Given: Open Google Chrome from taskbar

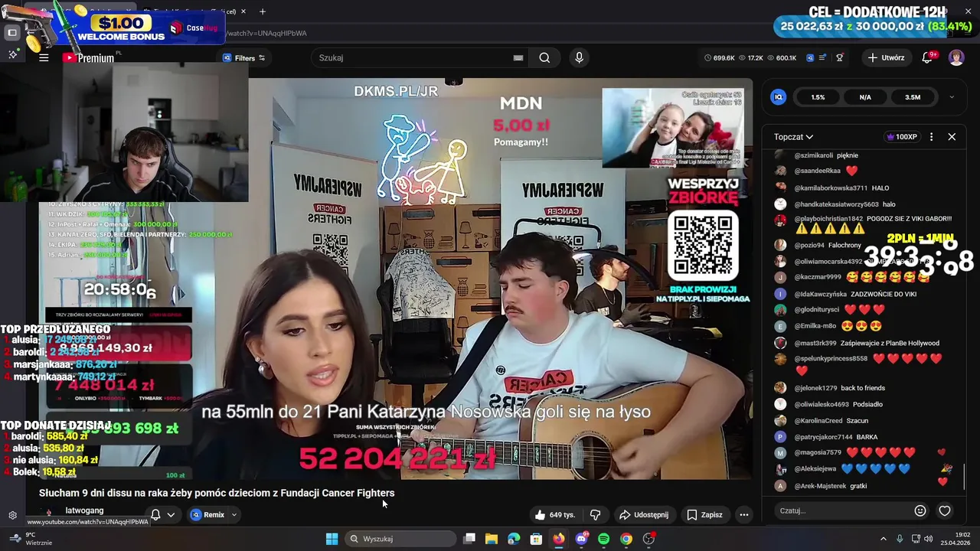Looking at the screenshot, I should pos(626,539).
